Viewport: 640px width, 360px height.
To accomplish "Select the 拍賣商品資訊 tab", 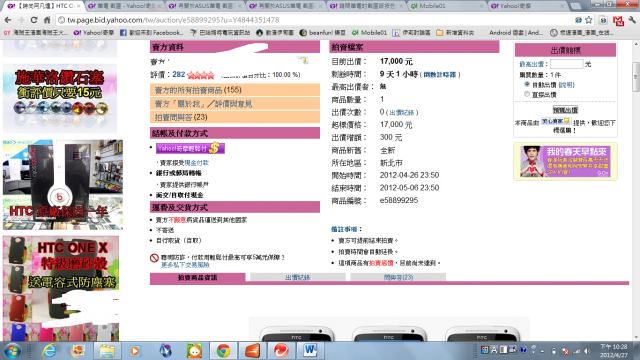I will click(x=198, y=278).
